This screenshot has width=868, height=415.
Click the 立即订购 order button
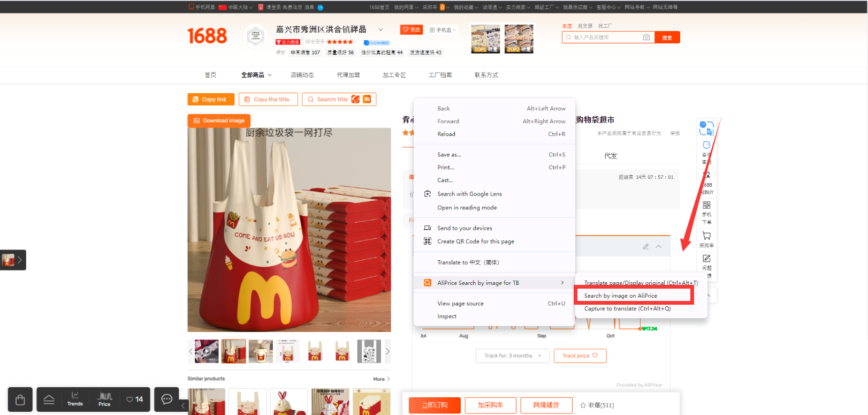coord(435,405)
